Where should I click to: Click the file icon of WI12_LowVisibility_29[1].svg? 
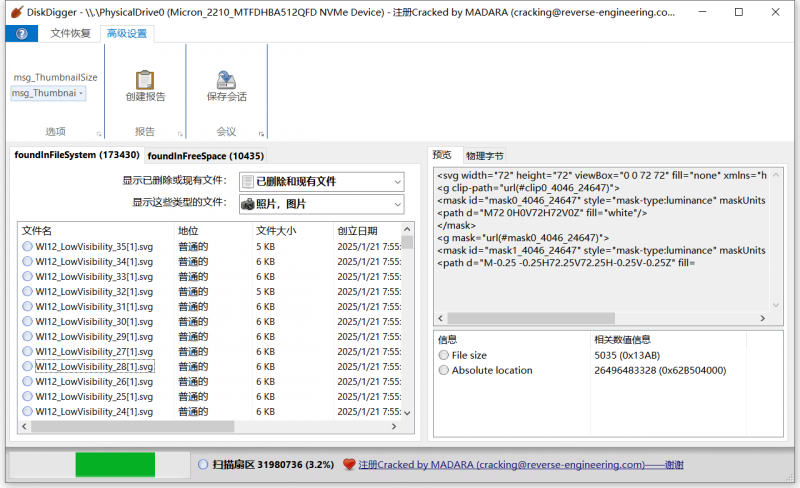(28, 336)
